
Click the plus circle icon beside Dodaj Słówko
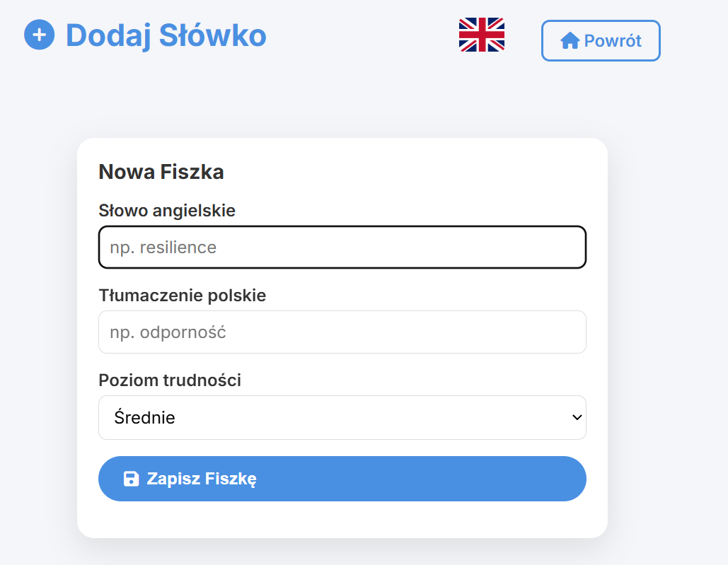tap(40, 35)
